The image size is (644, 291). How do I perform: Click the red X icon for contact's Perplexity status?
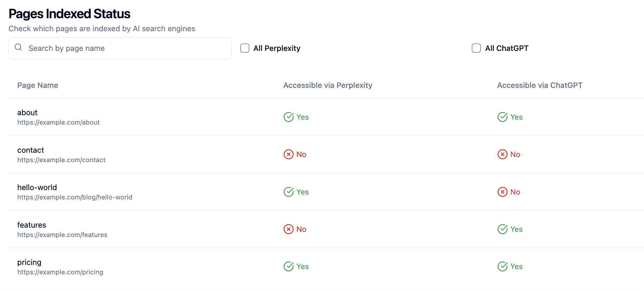click(x=289, y=154)
